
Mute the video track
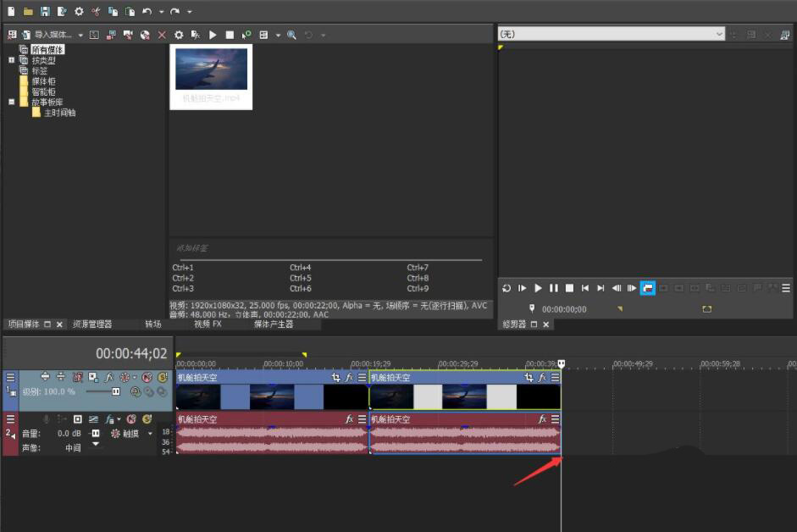[147, 377]
